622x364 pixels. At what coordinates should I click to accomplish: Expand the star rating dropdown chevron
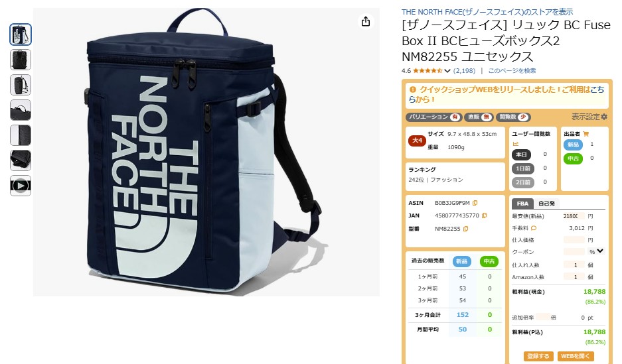tap(447, 71)
